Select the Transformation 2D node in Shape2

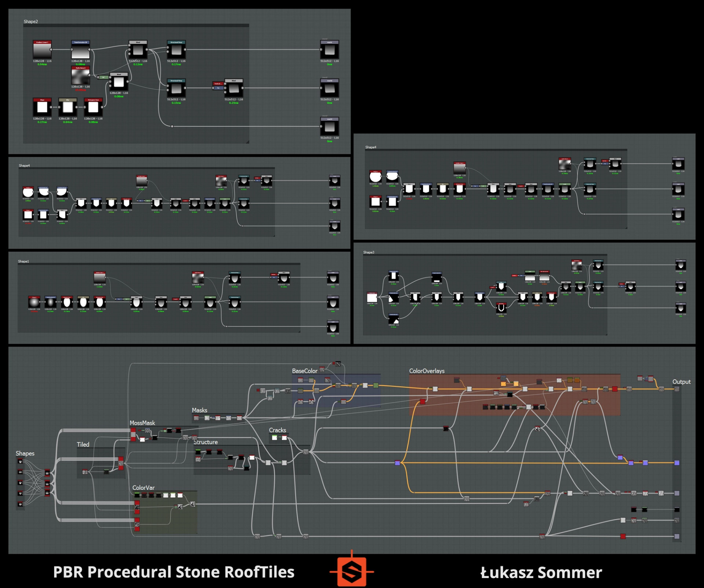tap(80, 50)
